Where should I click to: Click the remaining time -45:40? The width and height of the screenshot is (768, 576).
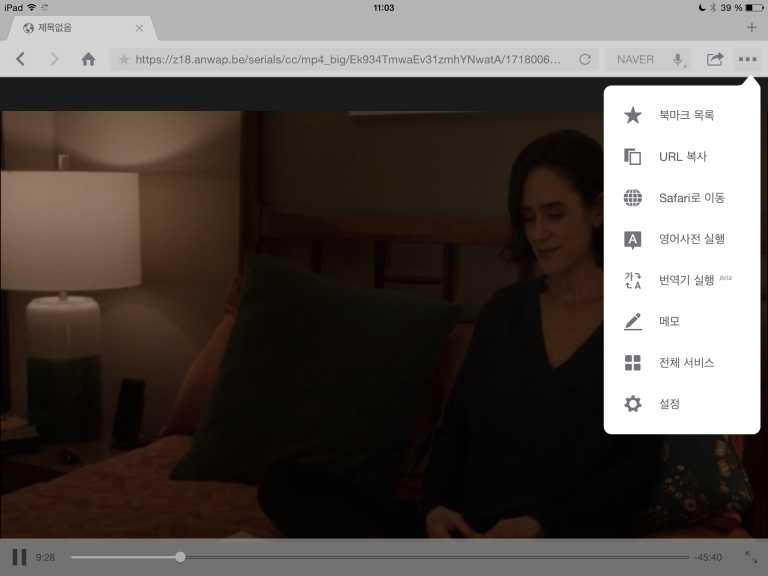coord(708,557)
